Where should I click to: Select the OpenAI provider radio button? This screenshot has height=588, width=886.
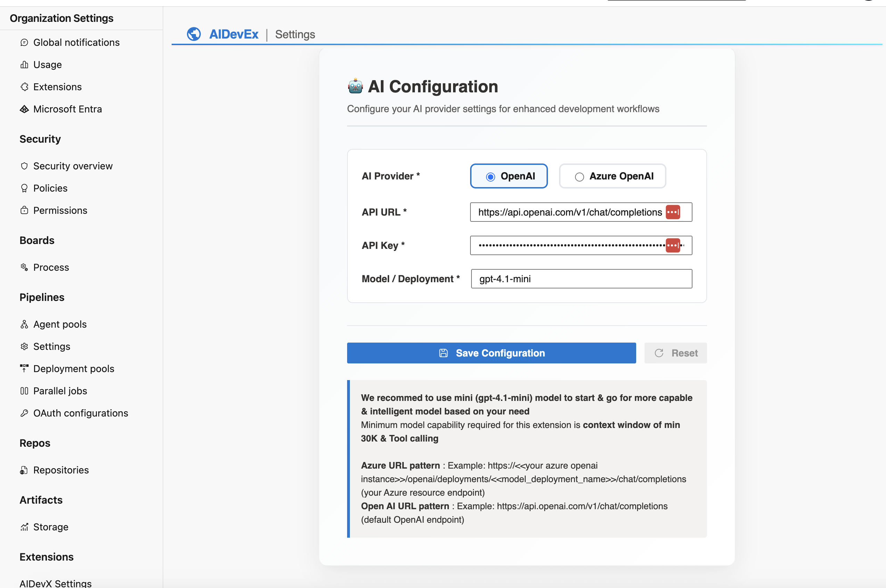pyautogui.click(x=491, y=176)
